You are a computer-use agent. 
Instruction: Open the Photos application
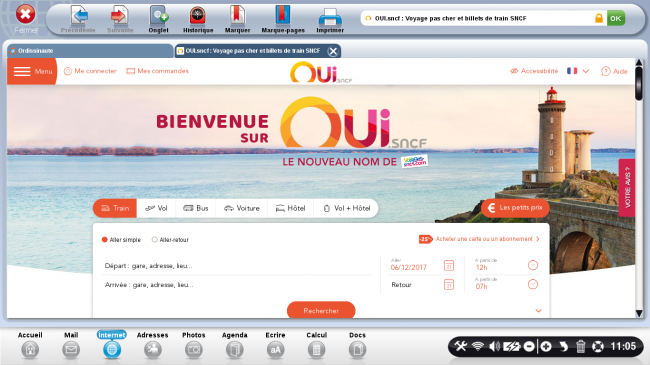pos(194,345)
